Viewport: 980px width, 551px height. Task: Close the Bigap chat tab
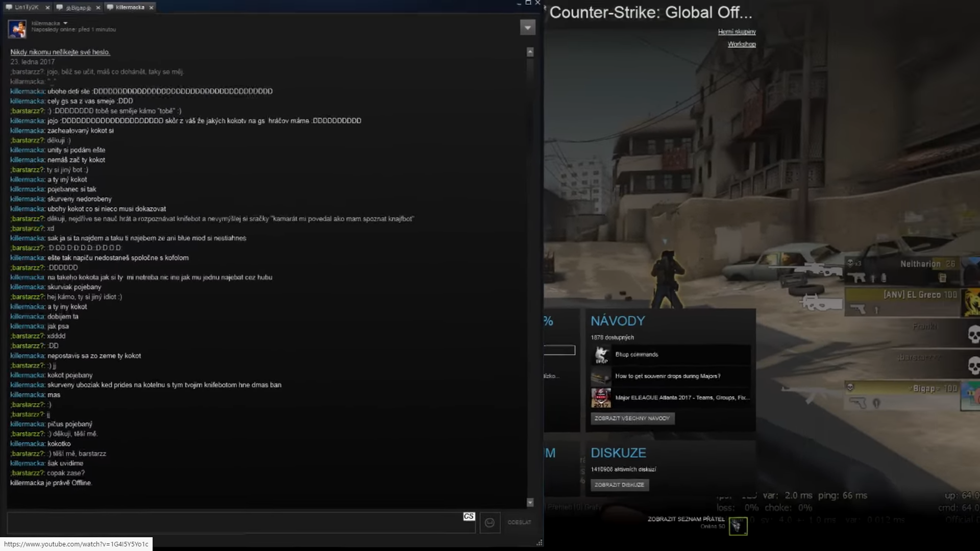click(98, 8)
